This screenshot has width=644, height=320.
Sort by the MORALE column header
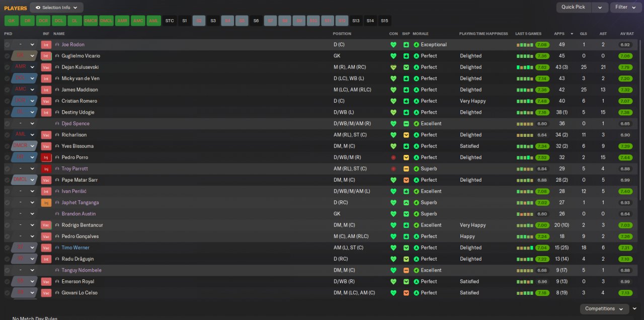coord(420,34)
